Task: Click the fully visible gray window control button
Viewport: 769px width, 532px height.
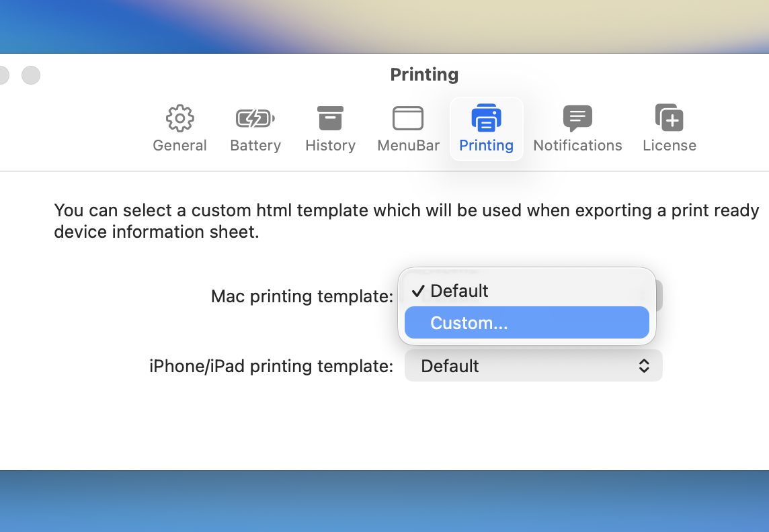Action: coord(31,75)
